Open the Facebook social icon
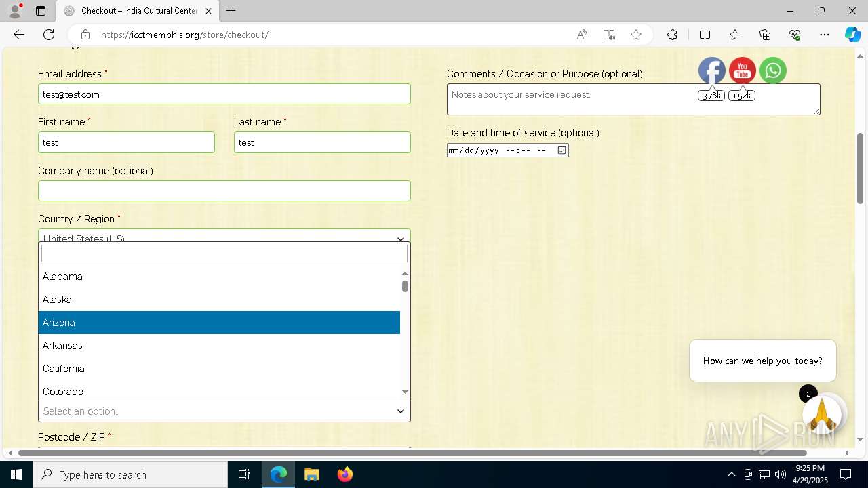 click(711, 70)
